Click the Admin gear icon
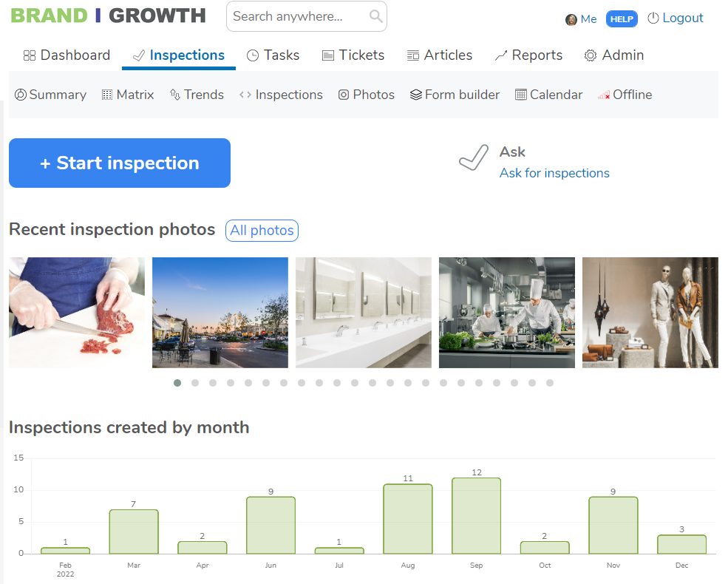Image resolution: width=728 pixels, height=584 pixels. click(x=590, y=55)
